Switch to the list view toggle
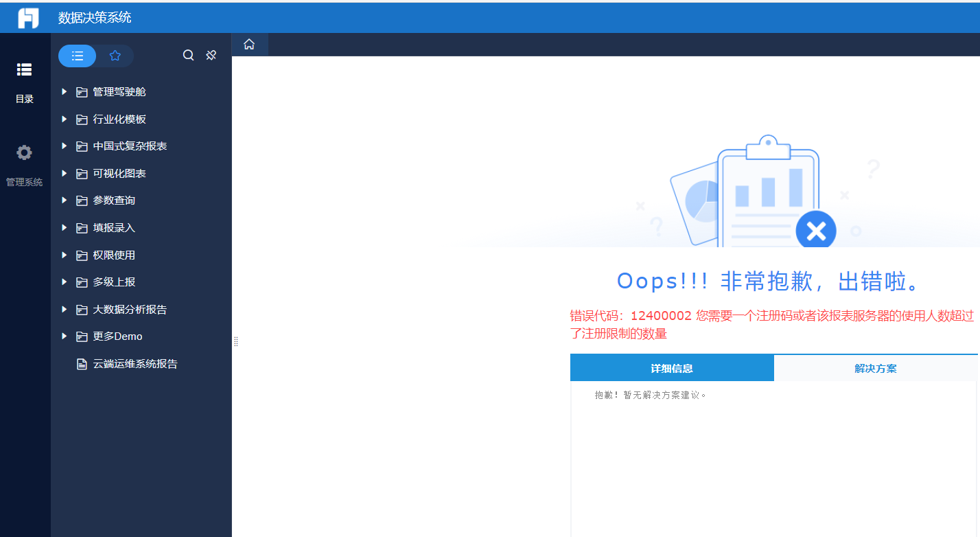 click(x=78, y=56)
